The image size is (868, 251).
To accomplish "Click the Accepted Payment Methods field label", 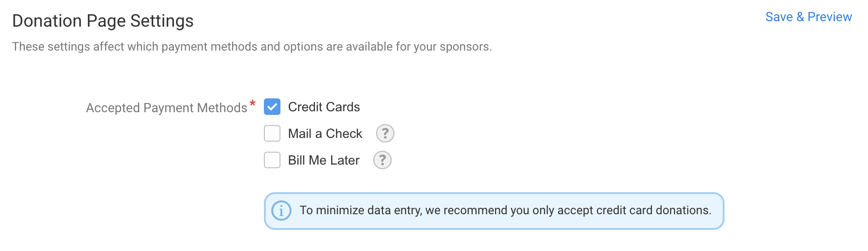I will coord(166,108).
